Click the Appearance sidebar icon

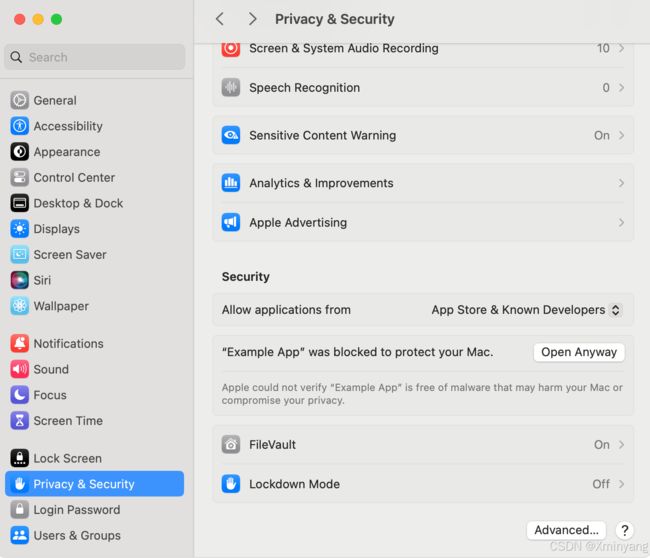pyautogui.click(x=19, y=152)
